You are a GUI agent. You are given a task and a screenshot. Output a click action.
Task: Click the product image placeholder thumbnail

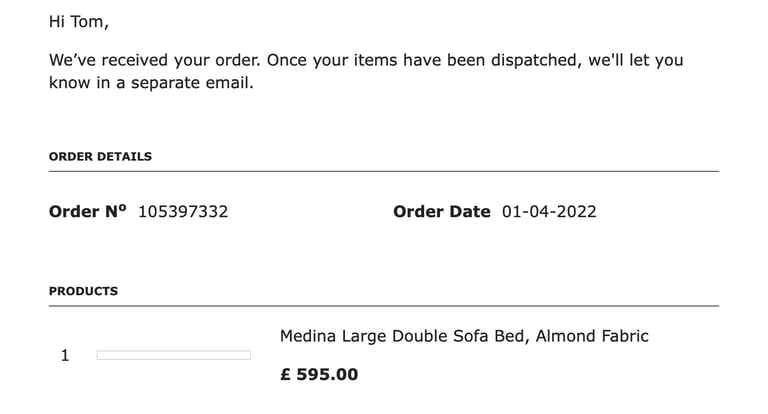174,355
